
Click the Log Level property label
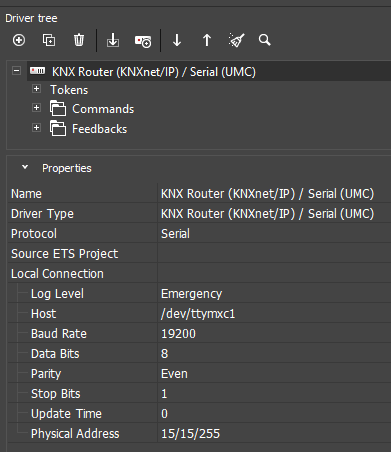tap(57, 294)
